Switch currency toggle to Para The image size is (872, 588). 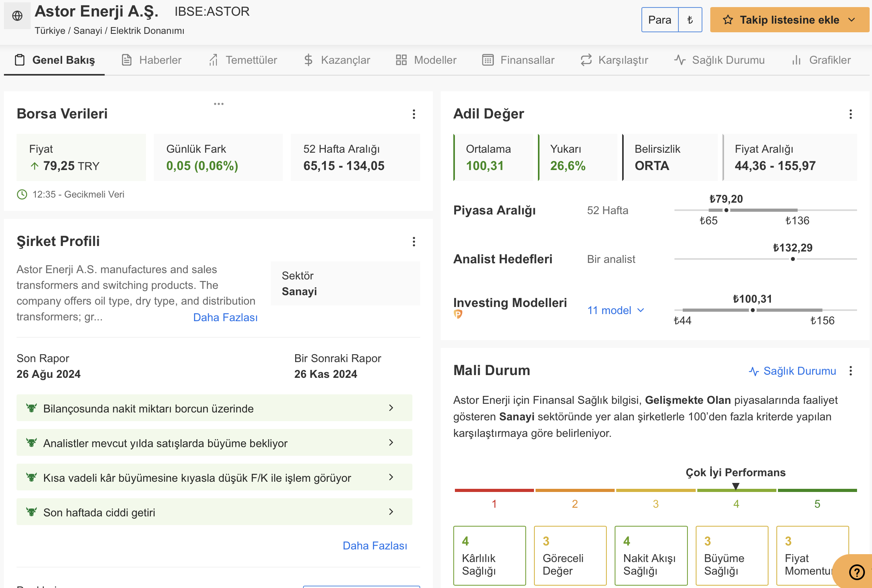click(660, 20)
